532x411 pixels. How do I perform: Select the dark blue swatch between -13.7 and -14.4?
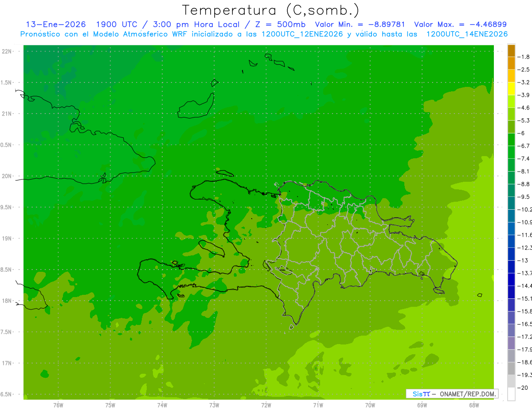(511, 279)
